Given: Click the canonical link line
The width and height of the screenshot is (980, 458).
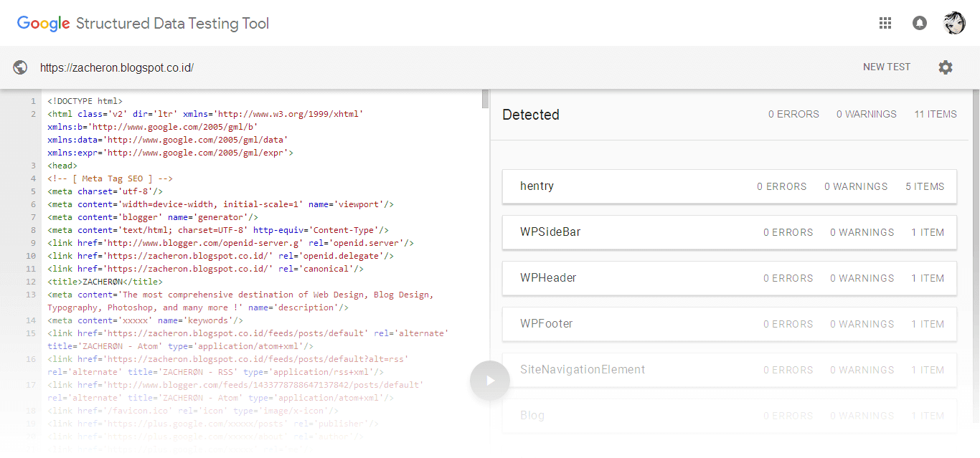Looking at the screenshot, I should [x=206, y=269].
